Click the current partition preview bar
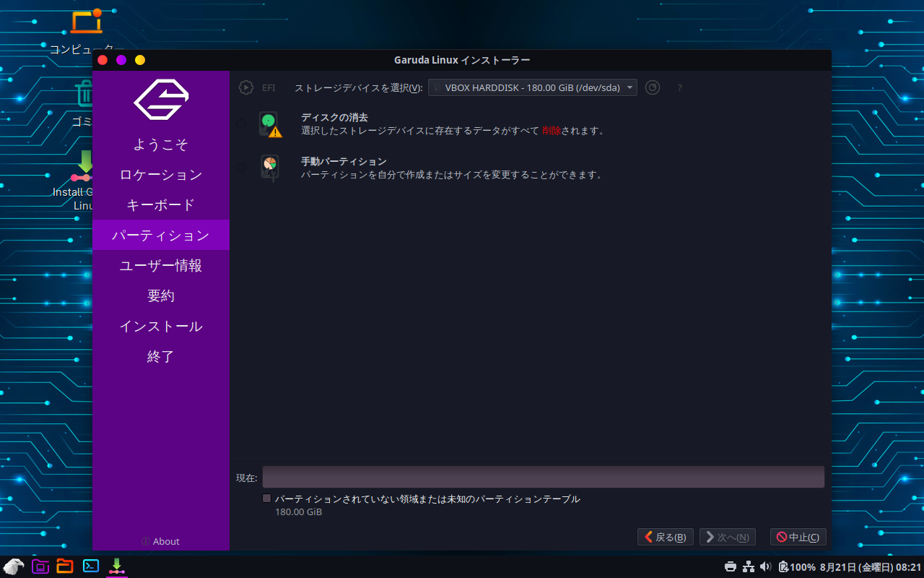This screenshot has height=578, width=924. (x=543, y=477)
